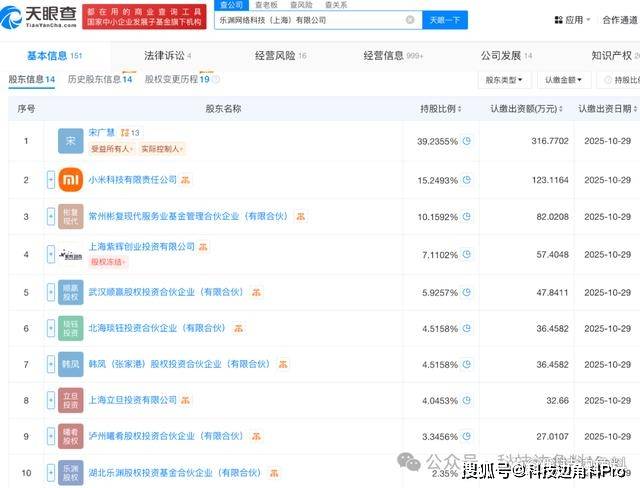The image size is (640, 488).
Task: Open the 合作通道 link
Action: coord(620,20)
